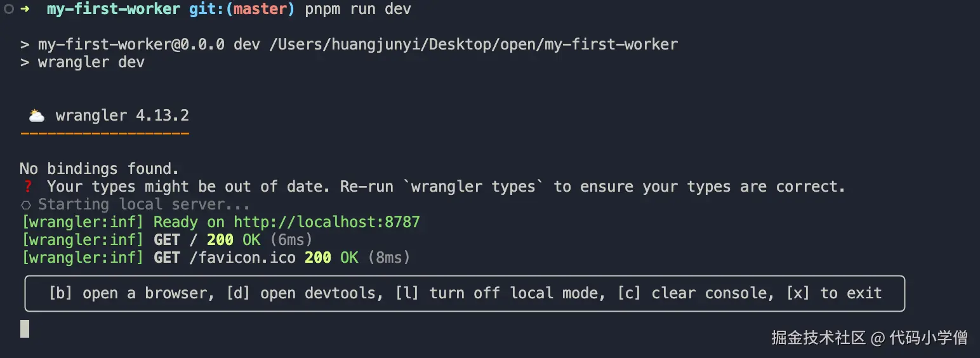Click the 'wrangler 4.13.2' version text

(x=122, y=116)
